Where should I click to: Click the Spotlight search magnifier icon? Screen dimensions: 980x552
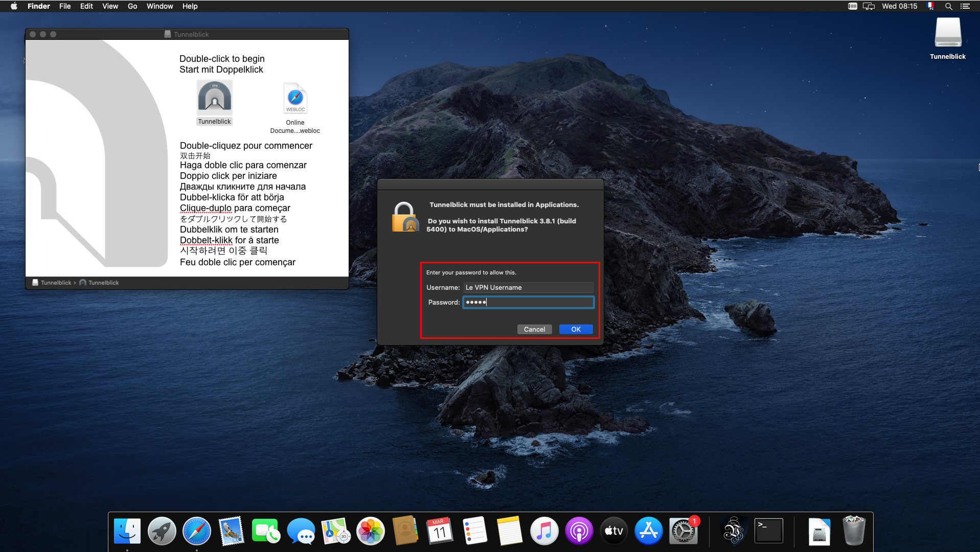click(x=948, y=6)
